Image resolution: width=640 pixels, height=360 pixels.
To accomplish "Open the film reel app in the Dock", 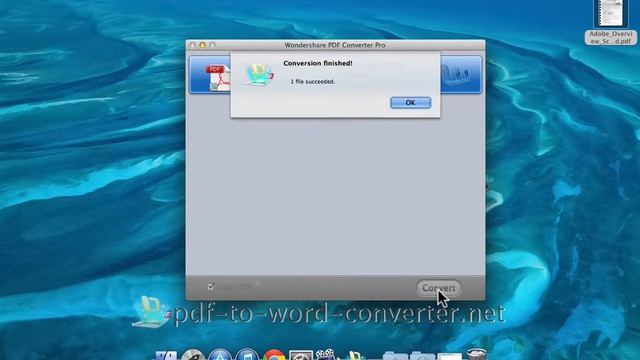I will tap(325, 354).
